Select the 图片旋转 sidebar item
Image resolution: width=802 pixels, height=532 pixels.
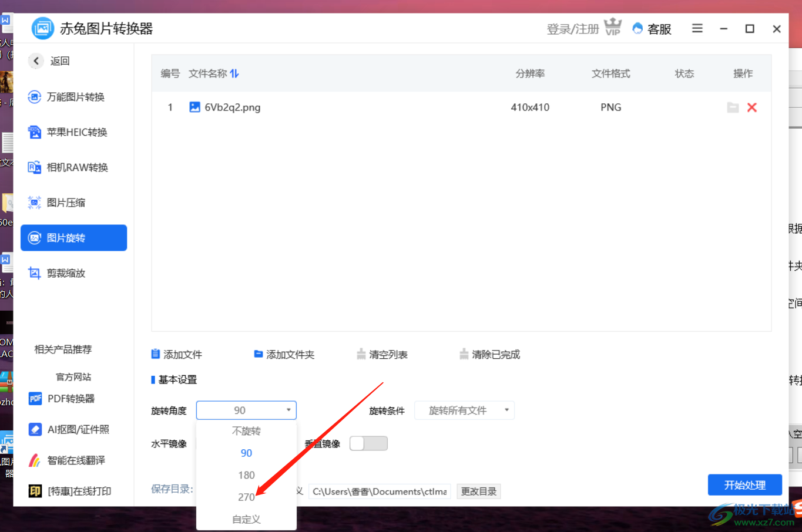pyautogui.click(x=73, y=238)
